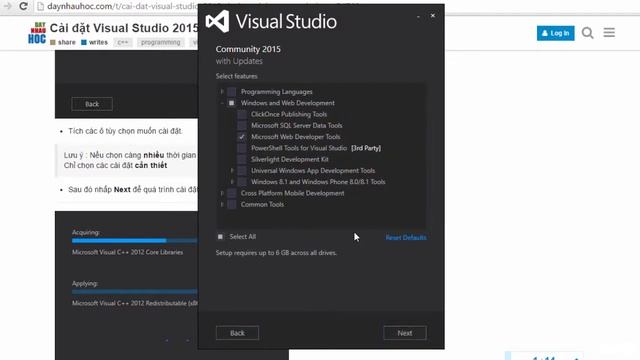640x360 pixels.
Task: Expand Universal Windows App Development Tools
Action: (232, 171)
